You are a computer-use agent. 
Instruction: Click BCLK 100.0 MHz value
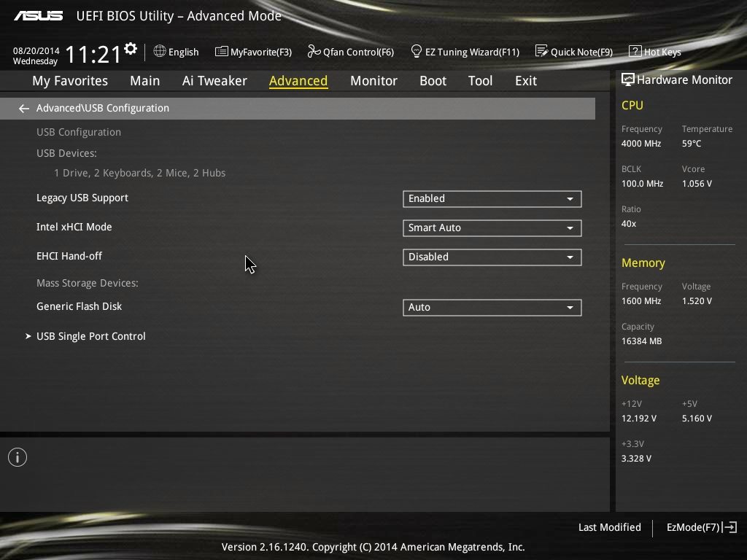click(642, 183)
